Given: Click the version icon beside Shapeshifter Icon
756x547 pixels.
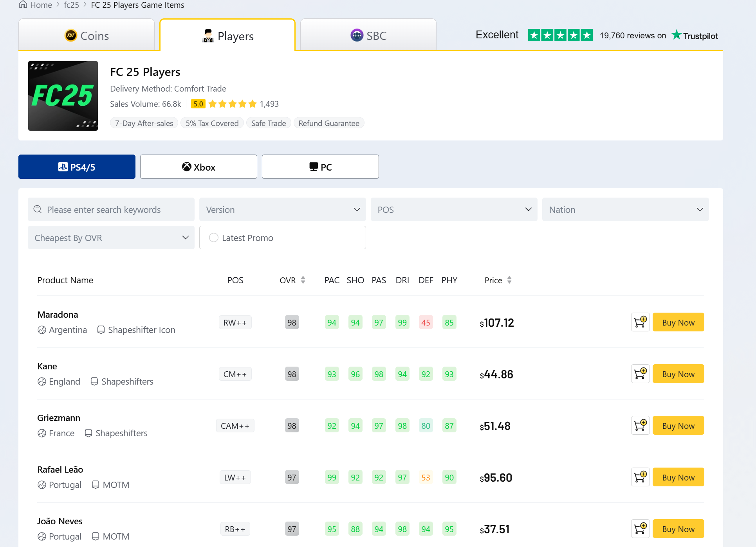Looking at the screenshot, I should tap(101, 330).
